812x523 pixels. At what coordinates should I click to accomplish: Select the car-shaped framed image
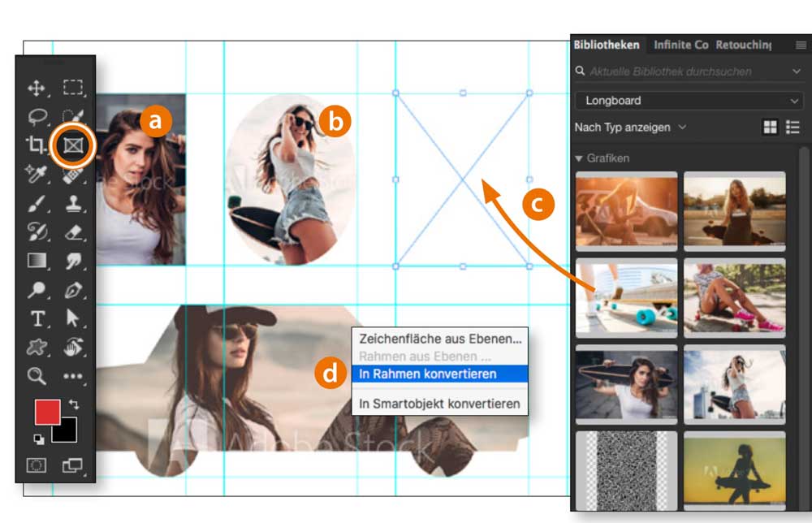pyautogui.click(x=313, y=391)
